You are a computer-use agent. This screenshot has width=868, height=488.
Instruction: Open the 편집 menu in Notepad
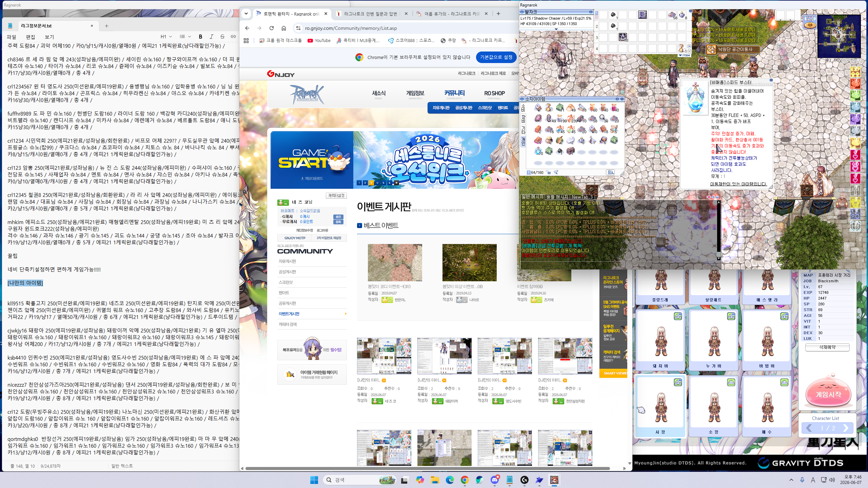pyautogui.click(x=31, y=37)
